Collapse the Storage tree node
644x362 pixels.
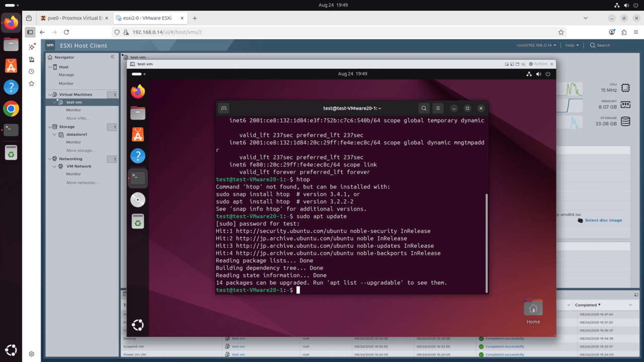coord(49,127)
